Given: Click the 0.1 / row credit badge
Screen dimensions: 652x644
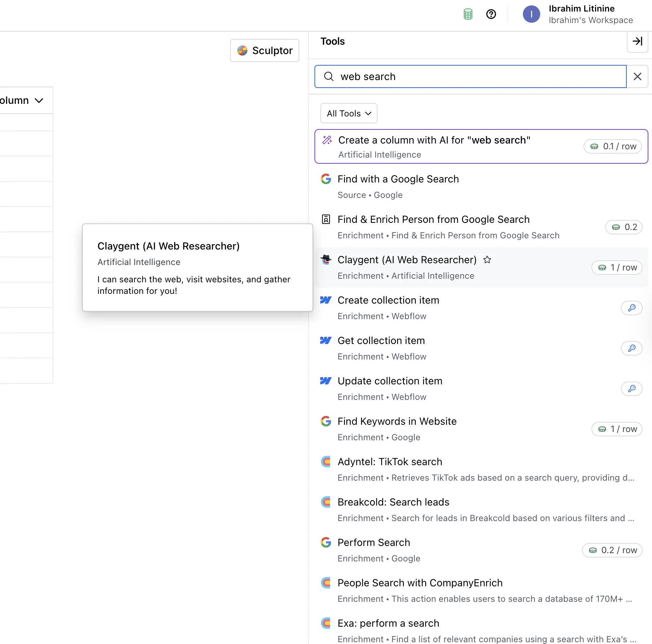Looking at the screenshot, I should click(613, 146).
